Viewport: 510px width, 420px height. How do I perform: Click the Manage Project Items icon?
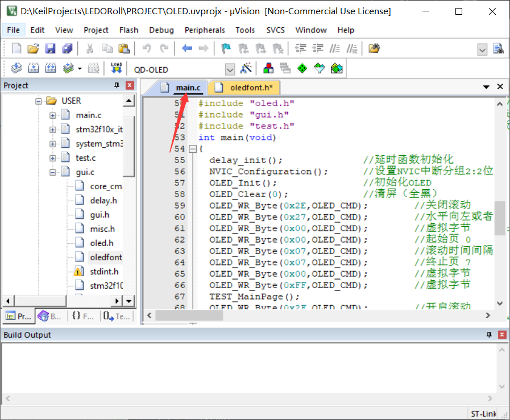click(268, 68)
